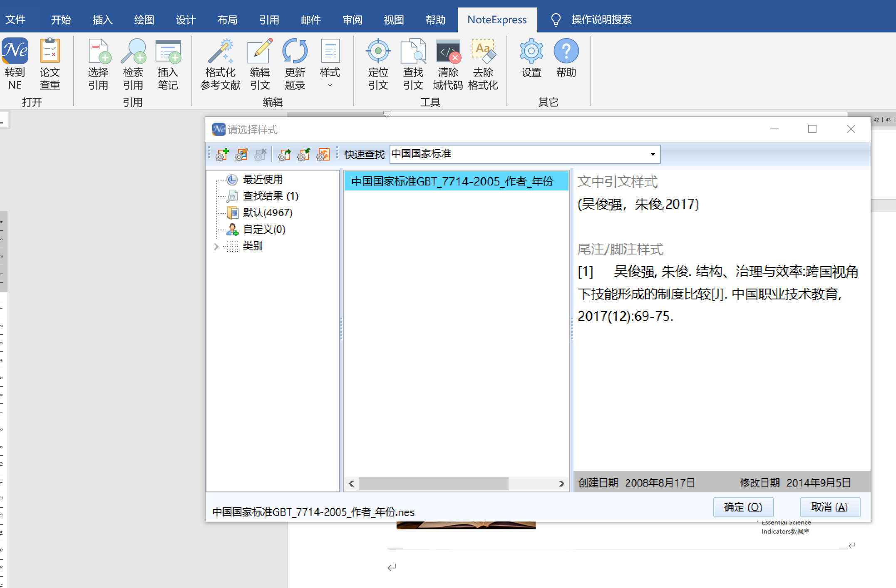Switch to the 设计 ribbon tab
This screenshot has height=588, width=896.
click(186, 20)
